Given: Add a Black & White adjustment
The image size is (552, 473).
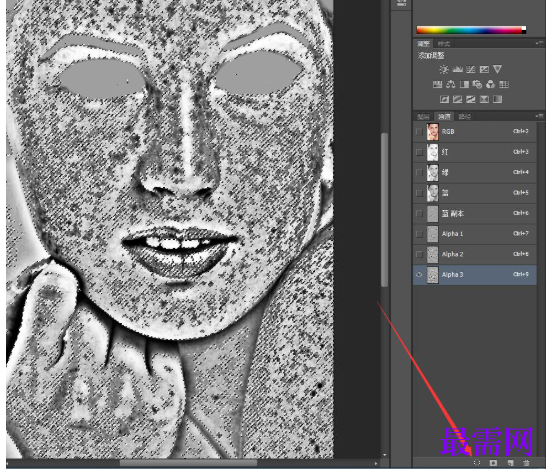Looking at the screenshot, I should (464, 84).
